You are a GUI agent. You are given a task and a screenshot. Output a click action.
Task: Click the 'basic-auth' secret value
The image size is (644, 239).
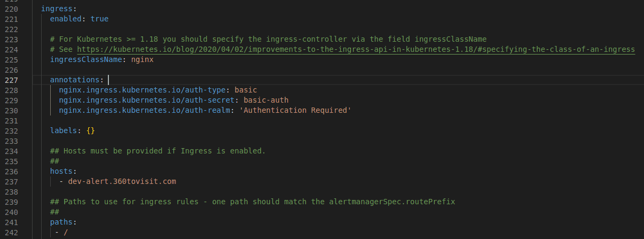click(x=266, y=100)
